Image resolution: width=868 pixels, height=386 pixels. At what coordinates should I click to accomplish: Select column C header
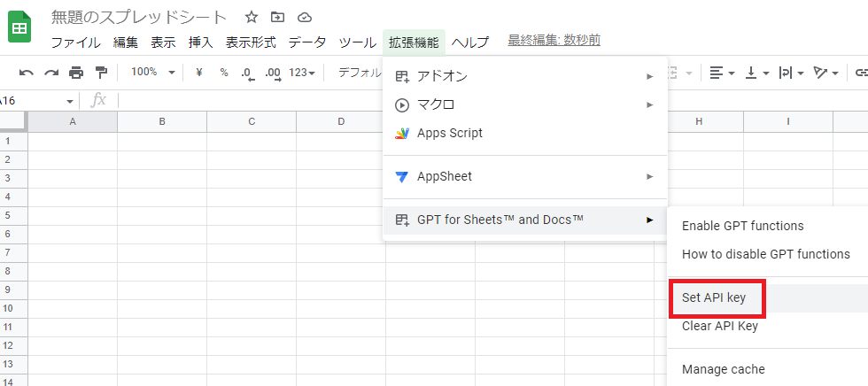252,121
